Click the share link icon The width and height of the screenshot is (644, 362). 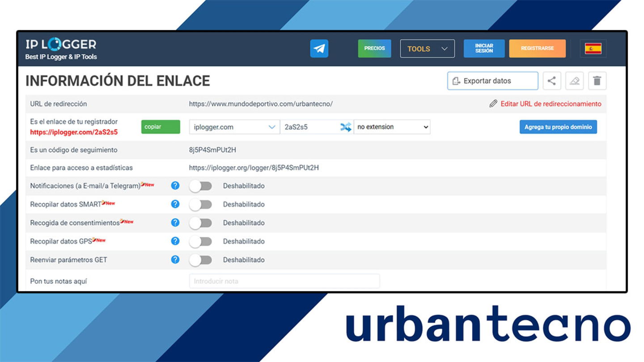552,81
